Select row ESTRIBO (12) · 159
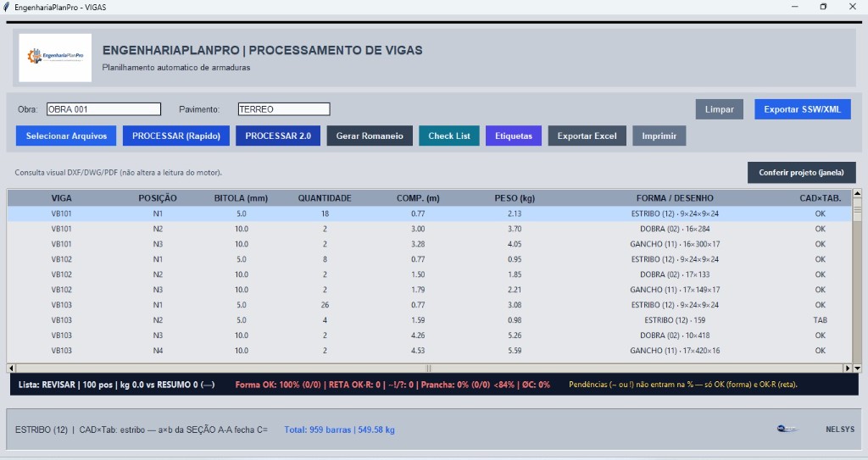 [x=430, y=320]
